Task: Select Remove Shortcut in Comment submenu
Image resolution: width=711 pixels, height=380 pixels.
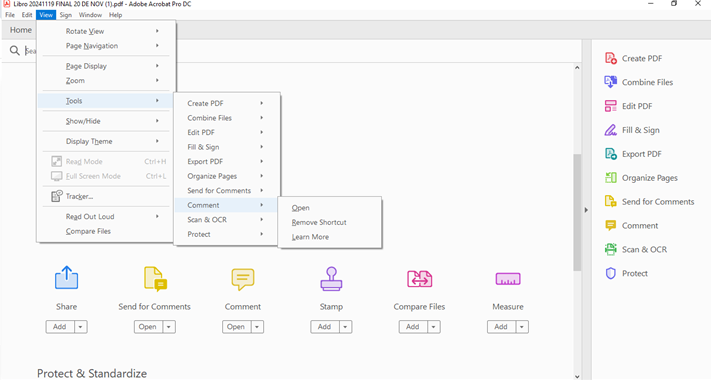Action: tap(330, 222)
